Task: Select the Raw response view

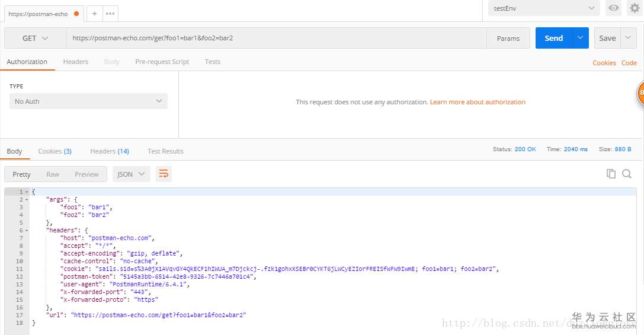Action: (53, 174)
